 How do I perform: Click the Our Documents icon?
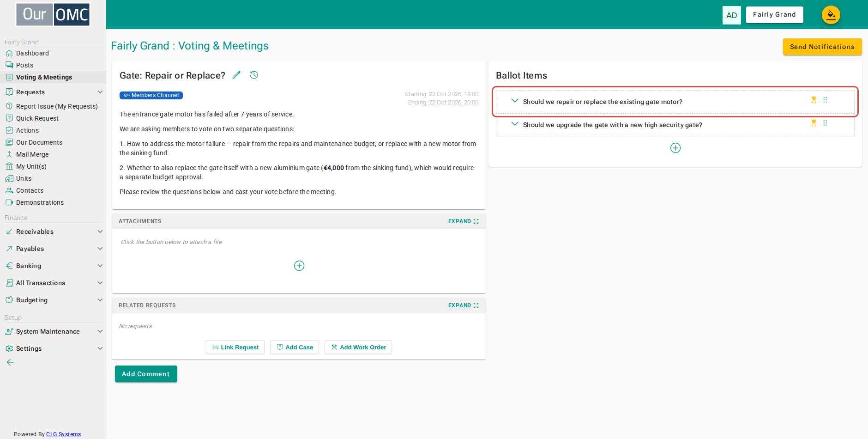pyautogui.click(x=9, y=142)
